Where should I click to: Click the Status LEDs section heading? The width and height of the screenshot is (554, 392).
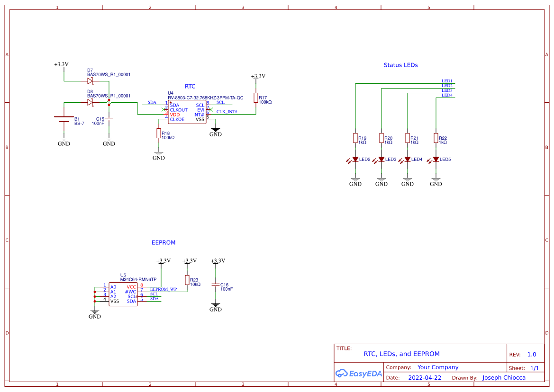pyautogui.click(x=400, y=65)
